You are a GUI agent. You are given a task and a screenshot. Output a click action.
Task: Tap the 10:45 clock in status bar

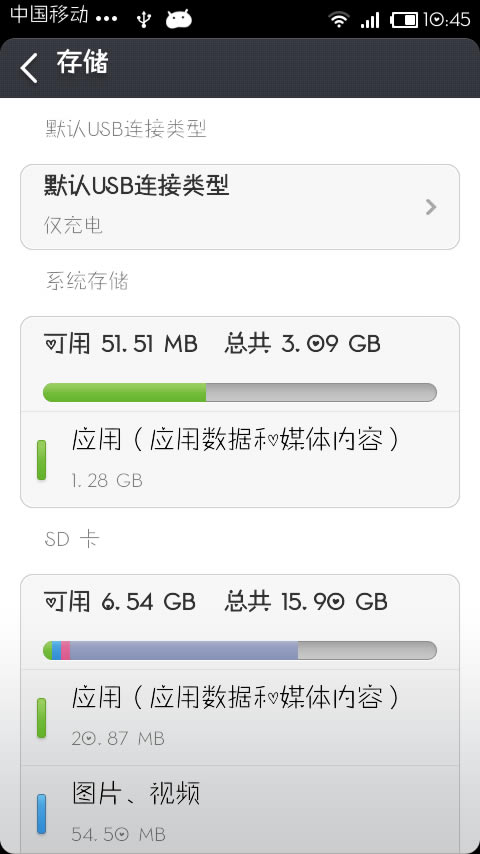(446, 20)
